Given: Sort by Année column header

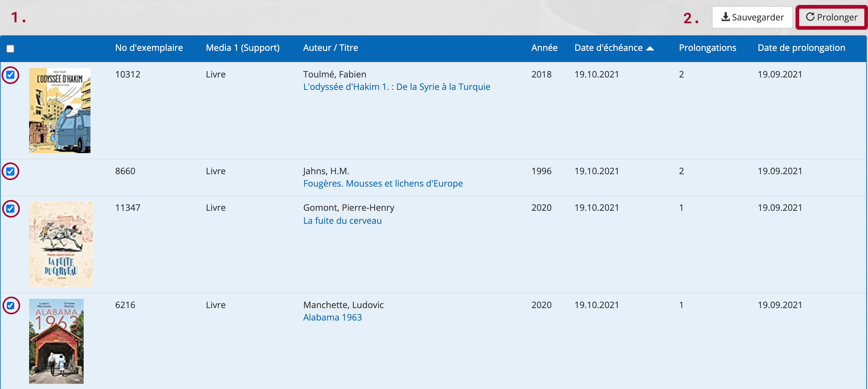Looking at the screenshot, I should point(544,48).
